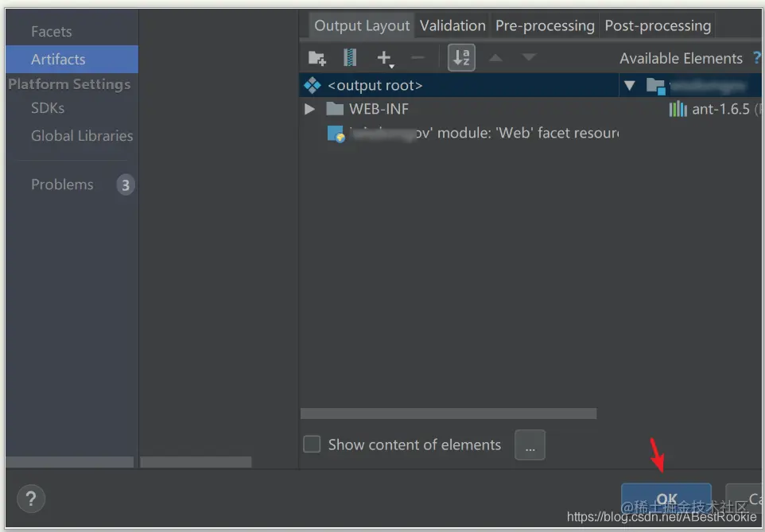Screen dimensions: 765x532
Task: Click the Problems count badge 3
Action: click(126, 185)
